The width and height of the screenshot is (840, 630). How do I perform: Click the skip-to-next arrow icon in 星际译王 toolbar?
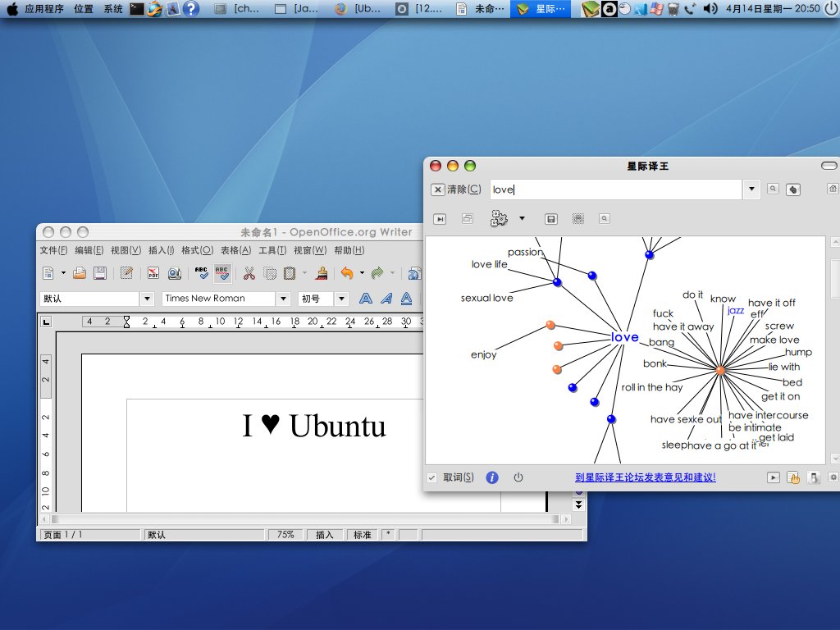440,219
